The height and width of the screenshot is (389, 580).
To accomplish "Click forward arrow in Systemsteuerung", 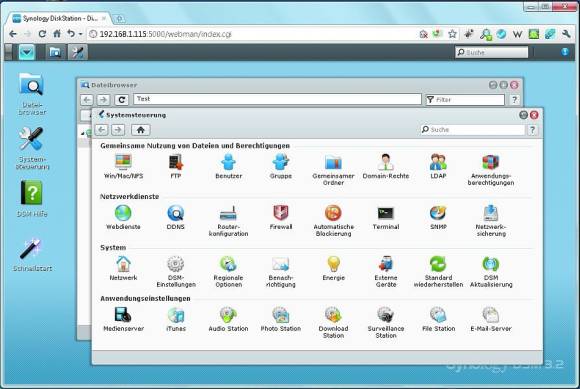I will 118,130.
